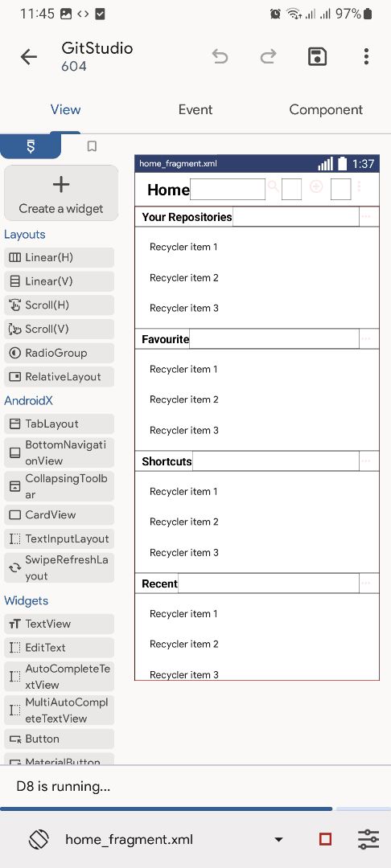Image resolution: width=391 pixels, height=868 pixels.
Task: Select the search field in Home toolbar
Action: coord(227,190)
